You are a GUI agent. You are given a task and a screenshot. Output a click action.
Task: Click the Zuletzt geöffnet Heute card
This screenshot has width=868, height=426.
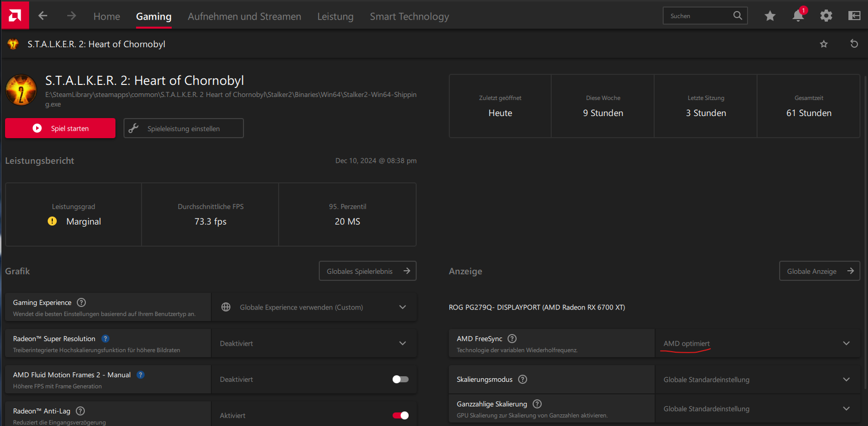[500, 106]
